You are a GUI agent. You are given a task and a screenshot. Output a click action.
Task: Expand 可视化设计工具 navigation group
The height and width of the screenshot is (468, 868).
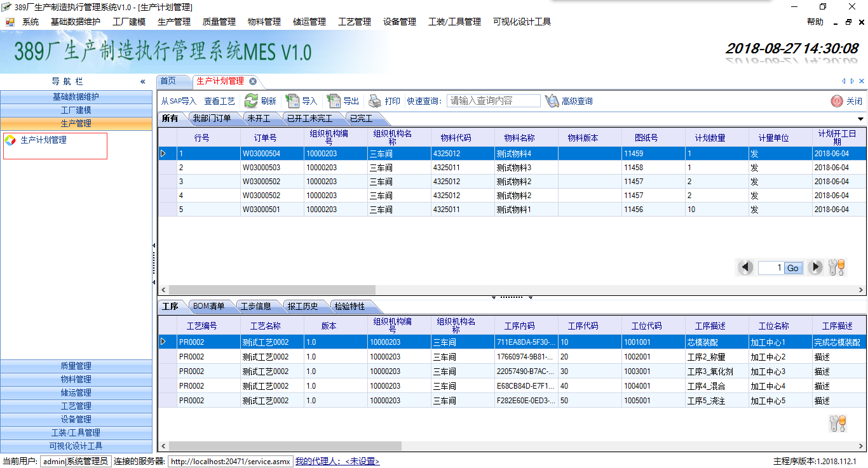coord(76,446)
